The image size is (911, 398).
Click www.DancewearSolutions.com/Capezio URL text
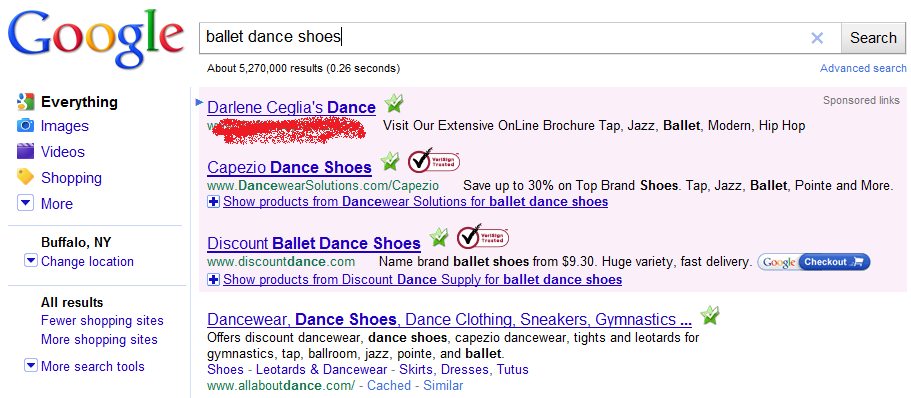[x=322, y=186]
